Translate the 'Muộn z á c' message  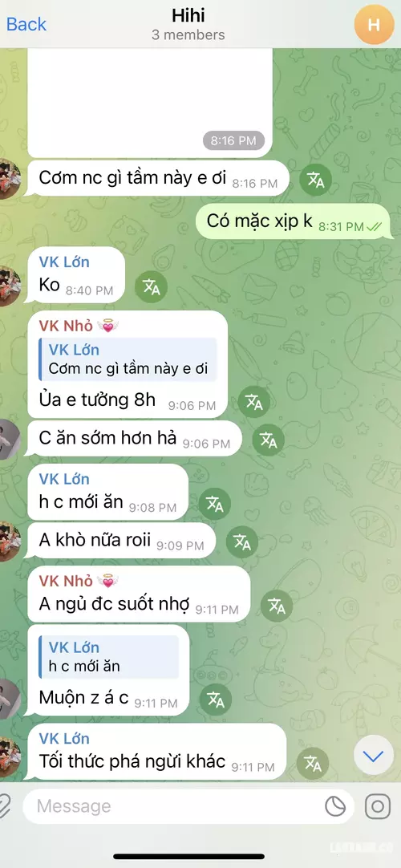(x=216, y=700)
